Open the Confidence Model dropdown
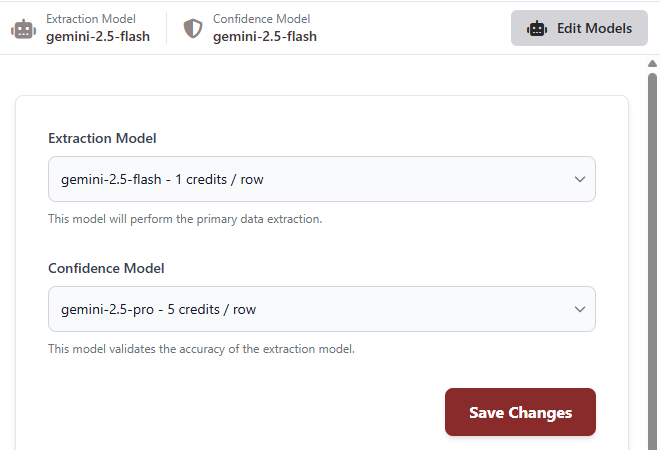Image resolution: width=660 pixels, height=450 pixels. pos(322,309)
